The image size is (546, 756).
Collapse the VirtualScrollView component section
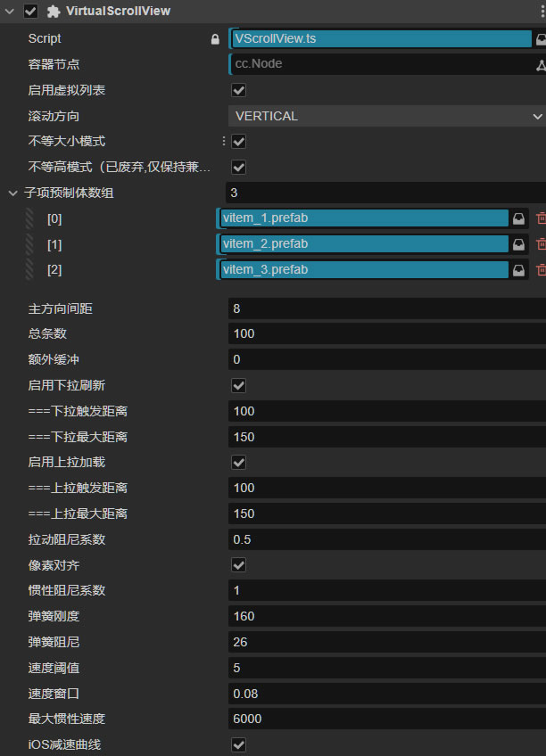9,11
